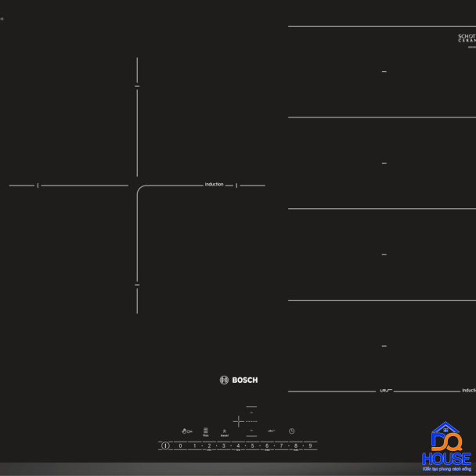Set power level 5 on the slider

point(252,445)
